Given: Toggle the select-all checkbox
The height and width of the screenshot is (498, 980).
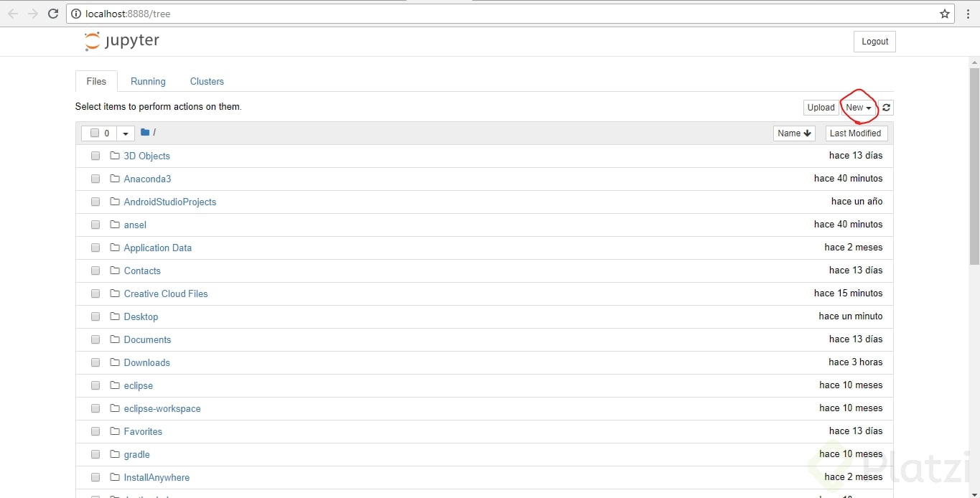Looking at the screenshot, I should pos(94,133).
